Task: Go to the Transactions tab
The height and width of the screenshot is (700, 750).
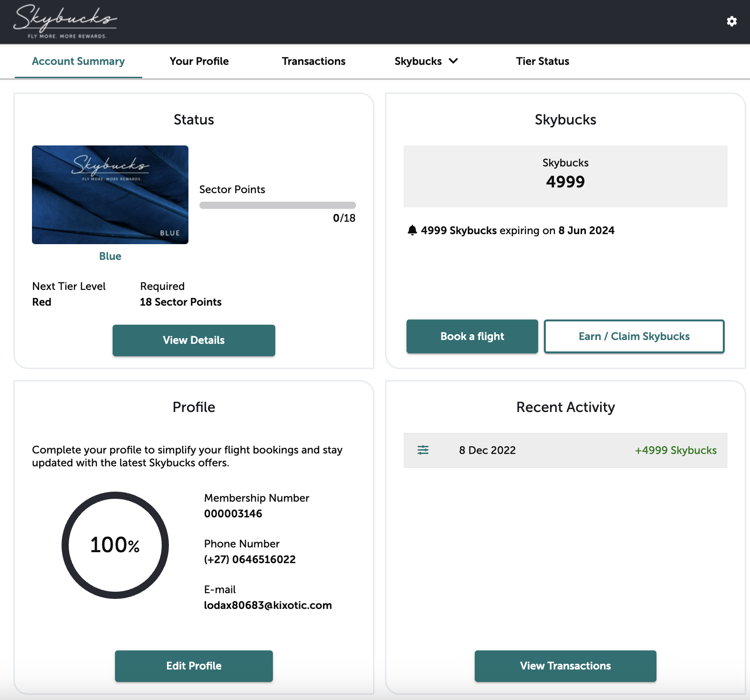Action: pos(313,61)
